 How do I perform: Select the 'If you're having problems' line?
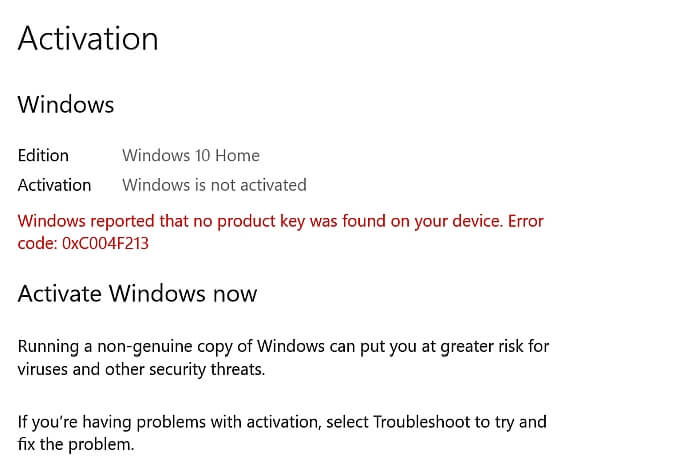[x=282, y=422]
